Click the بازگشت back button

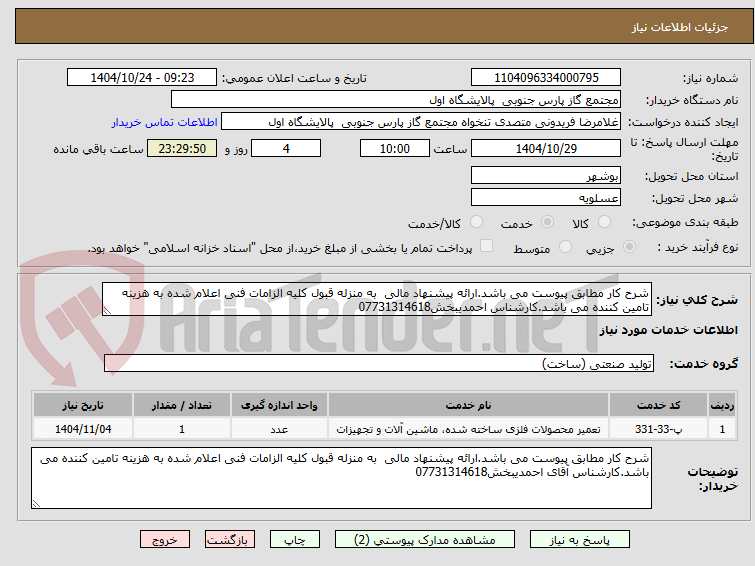pos(229,540)
